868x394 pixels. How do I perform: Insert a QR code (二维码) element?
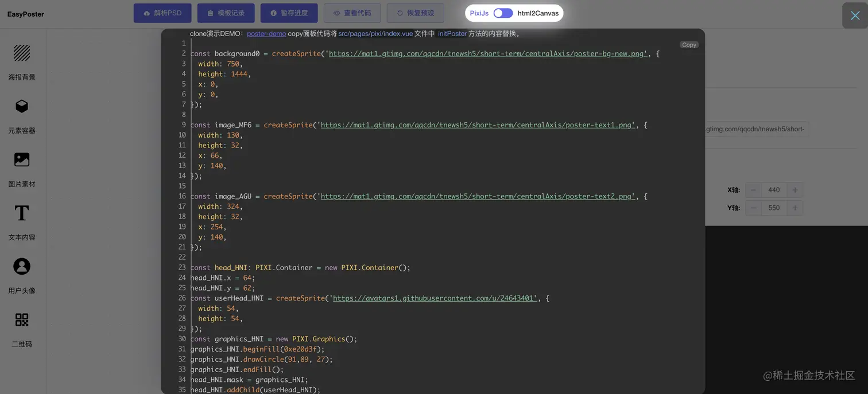[22, 320]
